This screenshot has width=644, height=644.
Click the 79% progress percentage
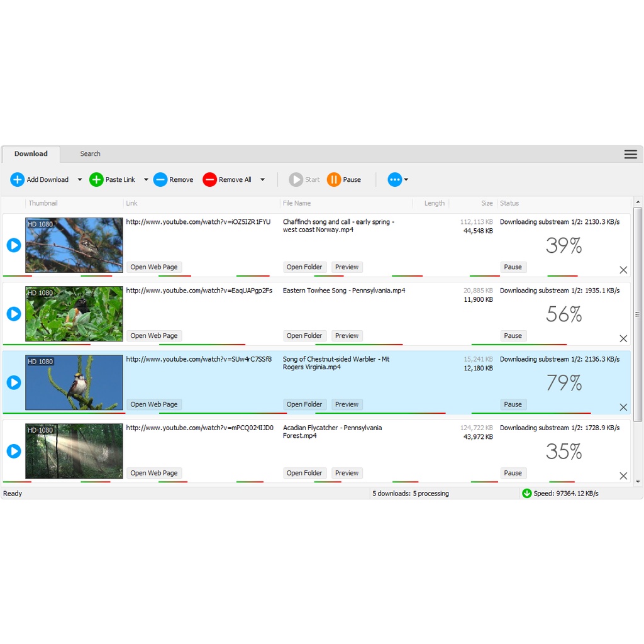pos(564,383)
